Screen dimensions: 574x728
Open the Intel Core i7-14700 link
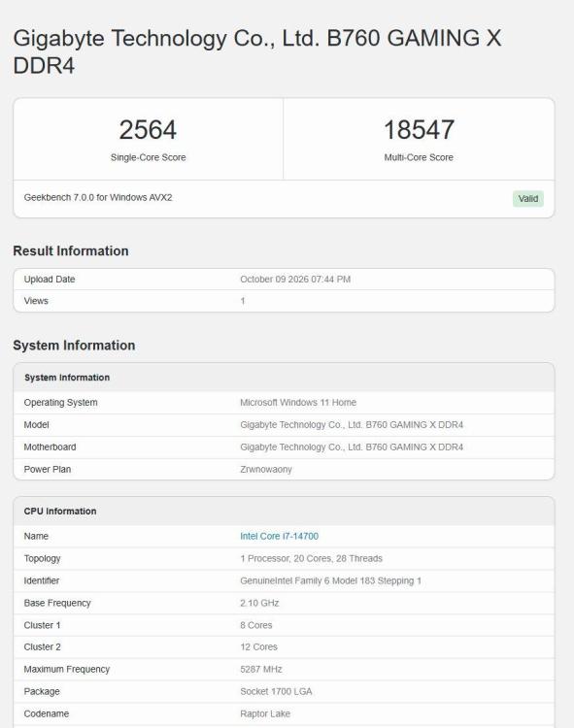tap(279, 536)
